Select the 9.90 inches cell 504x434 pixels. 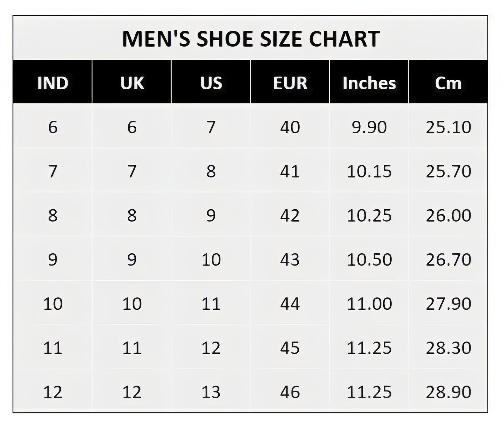point(369,127)
